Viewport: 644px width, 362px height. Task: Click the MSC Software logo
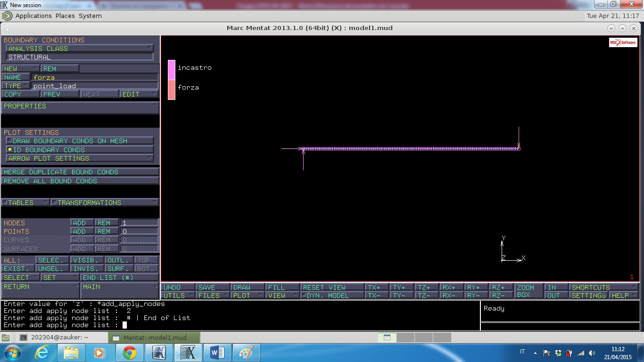pos(623,42)
